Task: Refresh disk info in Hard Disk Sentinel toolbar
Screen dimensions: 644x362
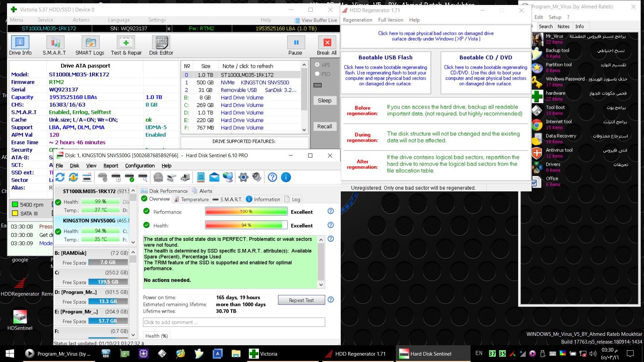Action: (60, 177)
